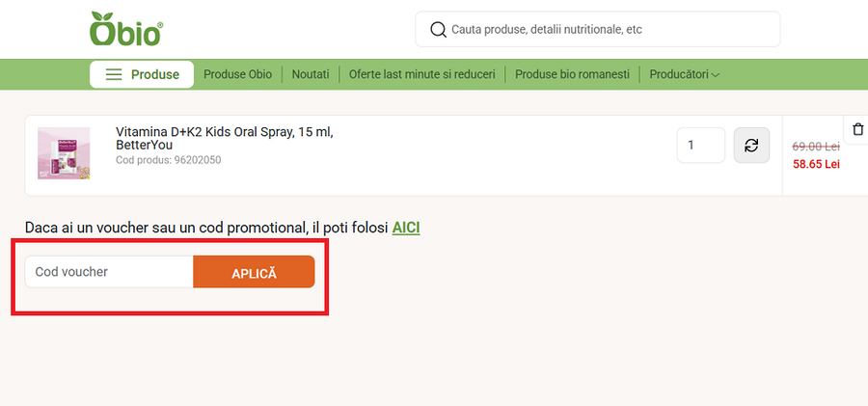868x406 pixels.
Task: Go to the Noutati section
Action: point(311,74)
